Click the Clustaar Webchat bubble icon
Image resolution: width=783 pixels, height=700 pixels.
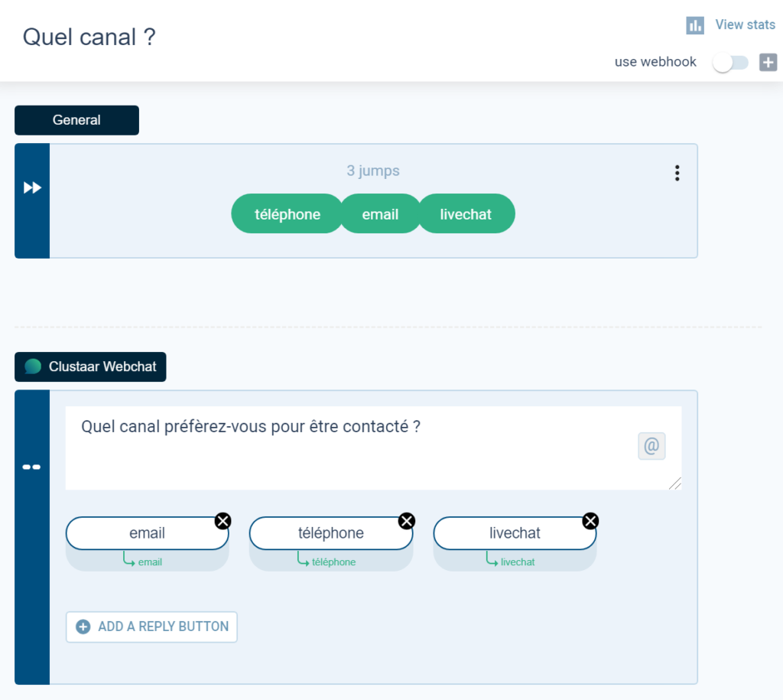pyautogui.click(x=33, y=366)
